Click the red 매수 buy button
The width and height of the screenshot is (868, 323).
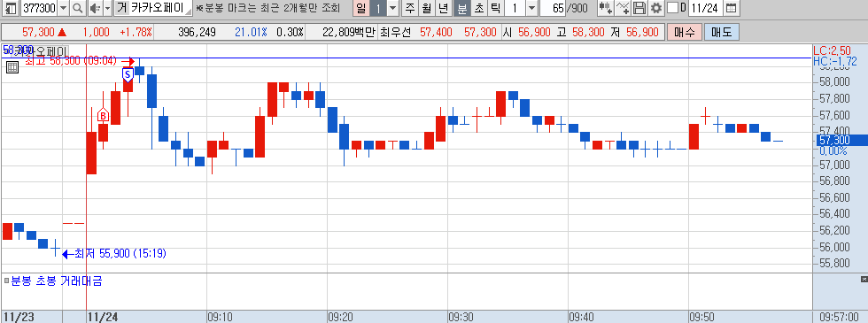point(684,32)
